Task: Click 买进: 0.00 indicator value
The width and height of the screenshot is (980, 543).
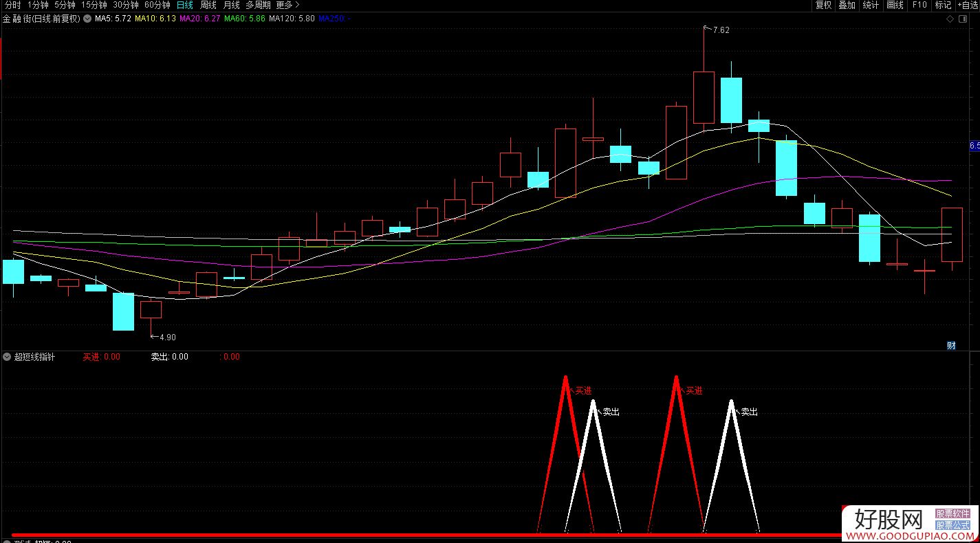Action: (x=101, y=357)
